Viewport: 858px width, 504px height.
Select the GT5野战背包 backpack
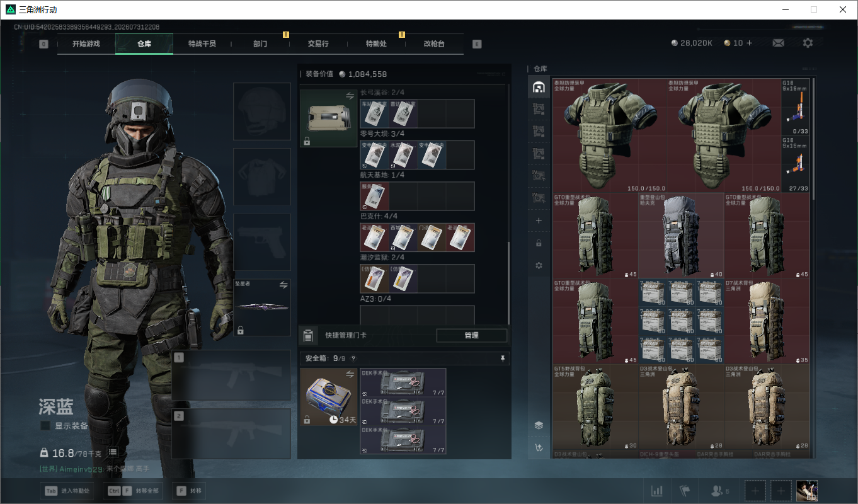pos(595,407)
